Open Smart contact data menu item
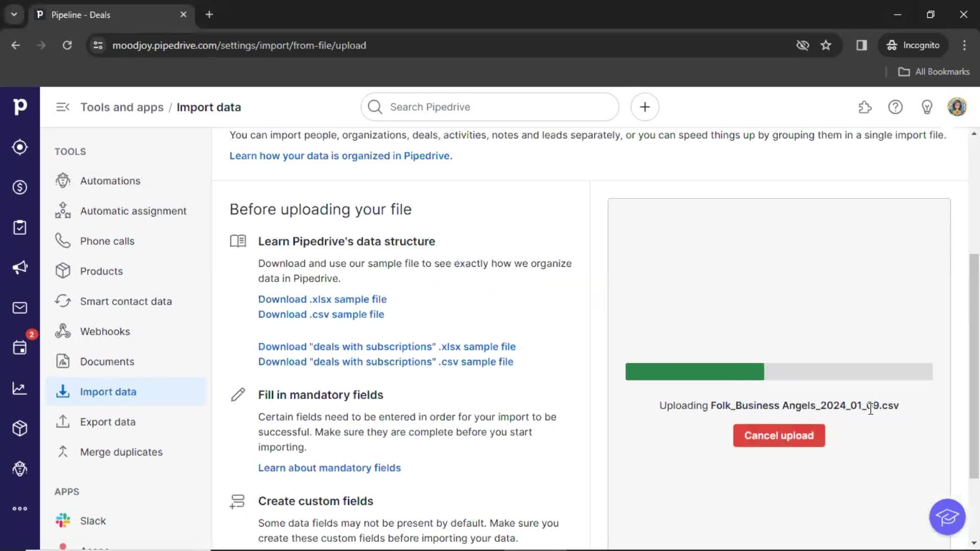The width and height of the screenshot is (980, 551). tap(126, 301)
